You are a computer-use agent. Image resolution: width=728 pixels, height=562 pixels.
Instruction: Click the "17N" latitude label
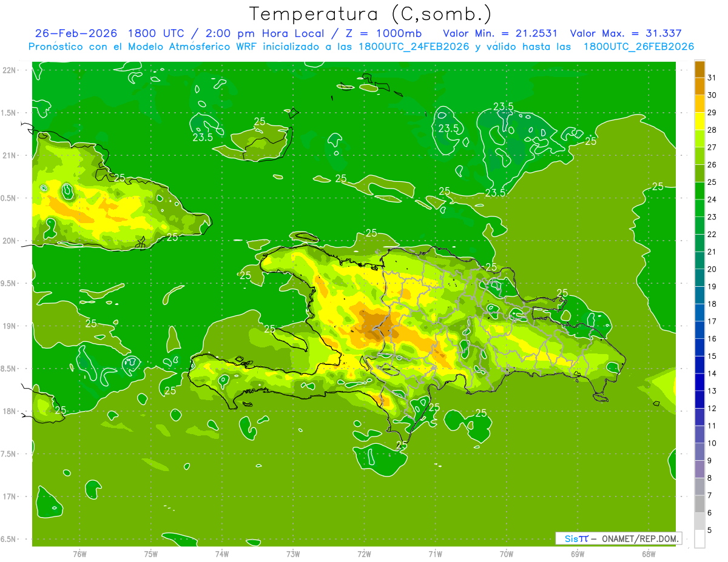coord(9,497)
